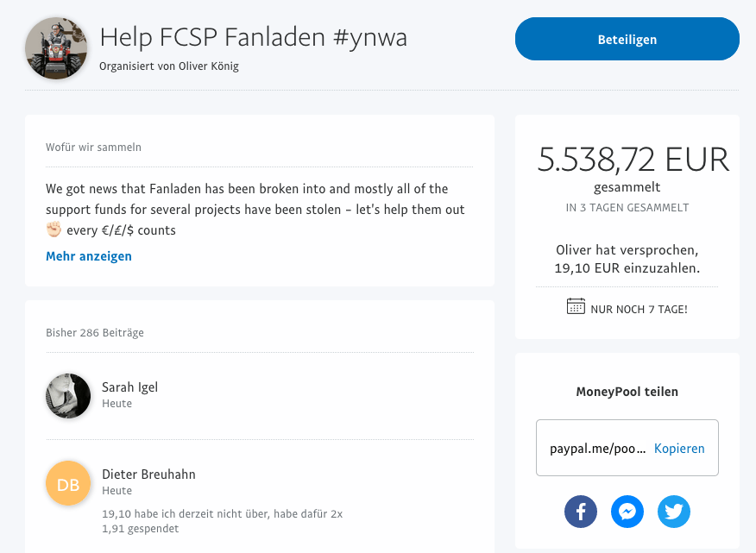Select the Dieter Breuhahn contributor name
Screen dimensions: 756x553
click(148, 474)
